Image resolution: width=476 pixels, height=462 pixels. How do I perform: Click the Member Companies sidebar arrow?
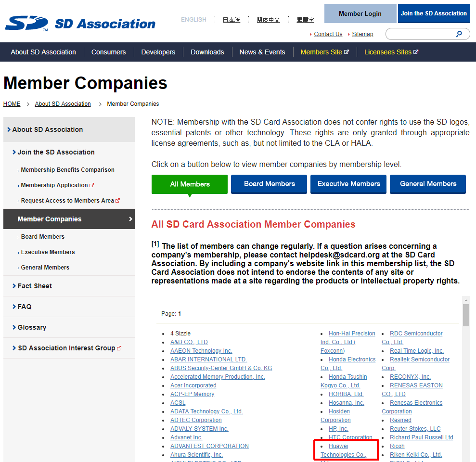130,219
